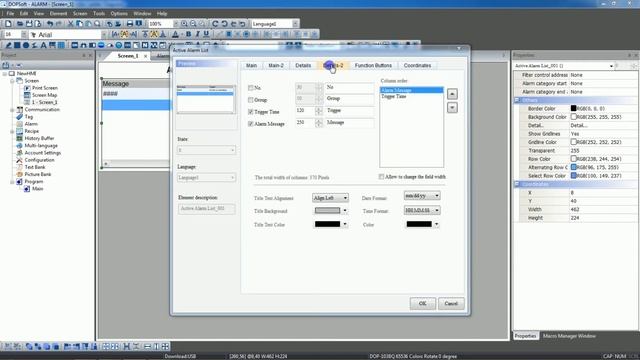Image resolution: width=640 pixels, height=360 pixels.
Task: Switch to the Main tab
Action: point(251,65)
